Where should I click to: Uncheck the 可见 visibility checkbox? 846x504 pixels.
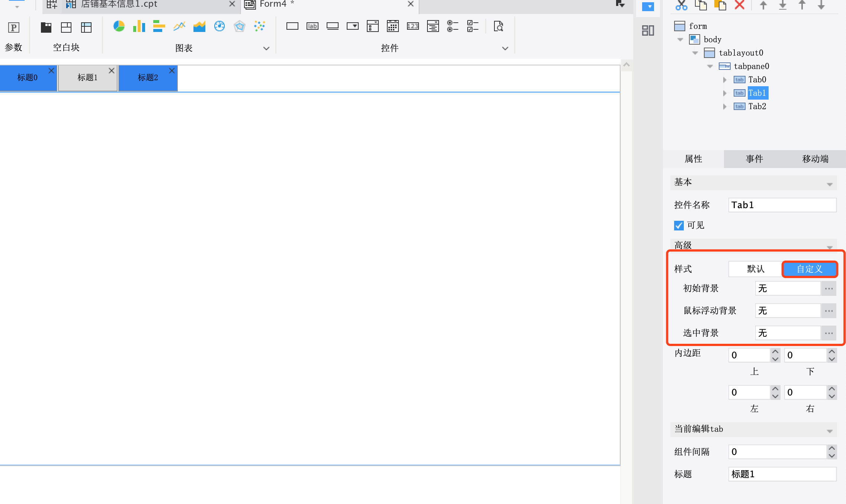pos(679,225)
